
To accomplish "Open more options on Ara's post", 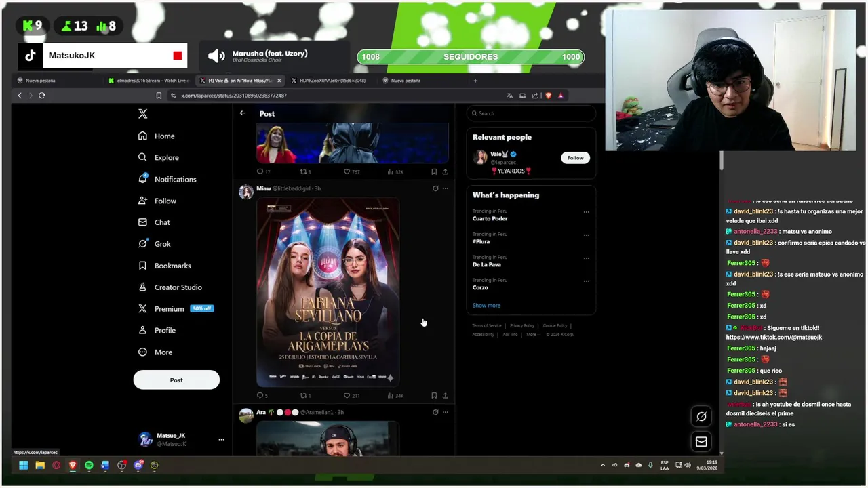I will click(445, 412).
